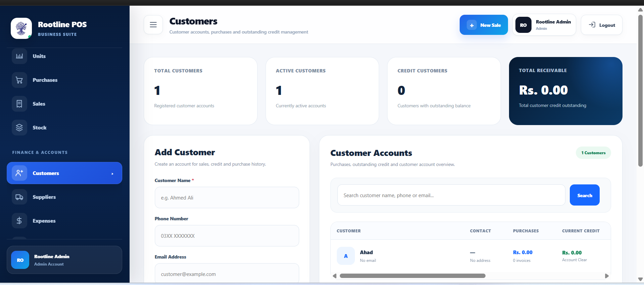Screen dimensions: 644x285
Task: Click the RO avatar in sidebar footer
Action: tap(20, 260)
